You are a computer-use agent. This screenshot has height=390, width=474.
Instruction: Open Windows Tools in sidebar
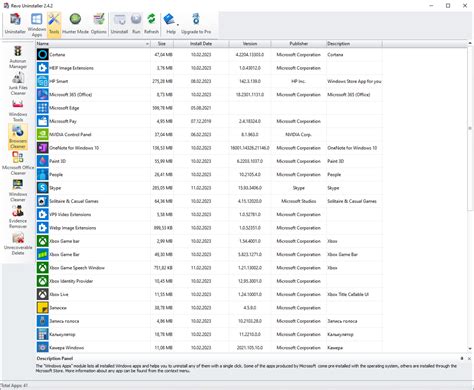coord(18,110)
